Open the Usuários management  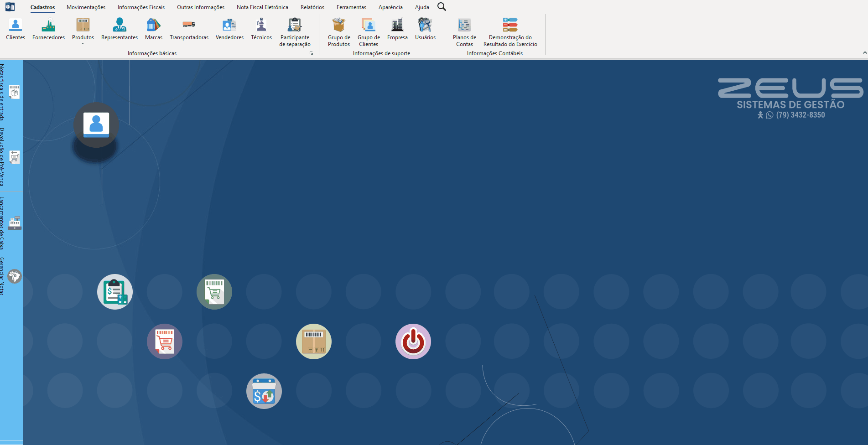coord(425,29)
